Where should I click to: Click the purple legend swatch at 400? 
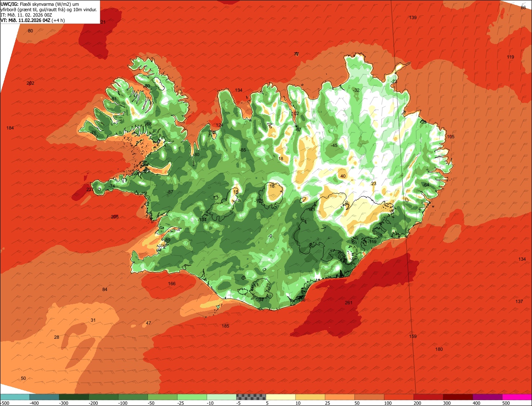(x=488, y=396)
